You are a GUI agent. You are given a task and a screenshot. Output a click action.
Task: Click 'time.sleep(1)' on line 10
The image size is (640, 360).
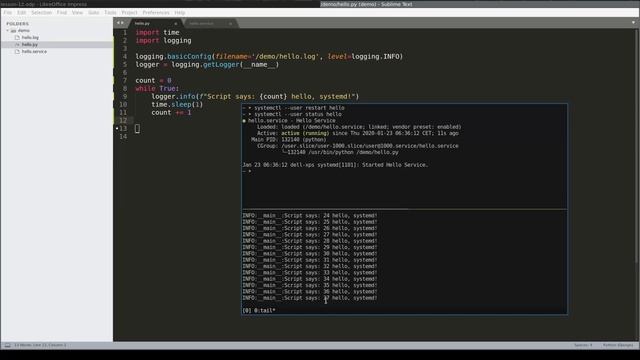[177, 104]
